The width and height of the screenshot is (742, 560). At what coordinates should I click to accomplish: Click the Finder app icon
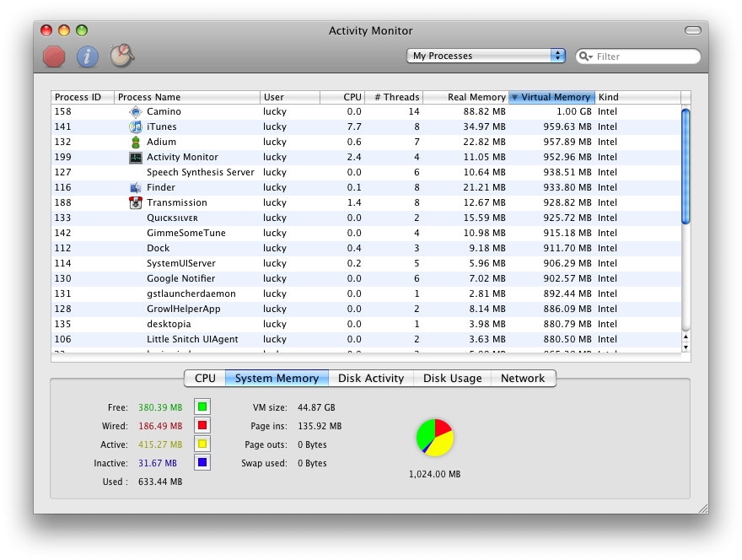coord(136,187)
